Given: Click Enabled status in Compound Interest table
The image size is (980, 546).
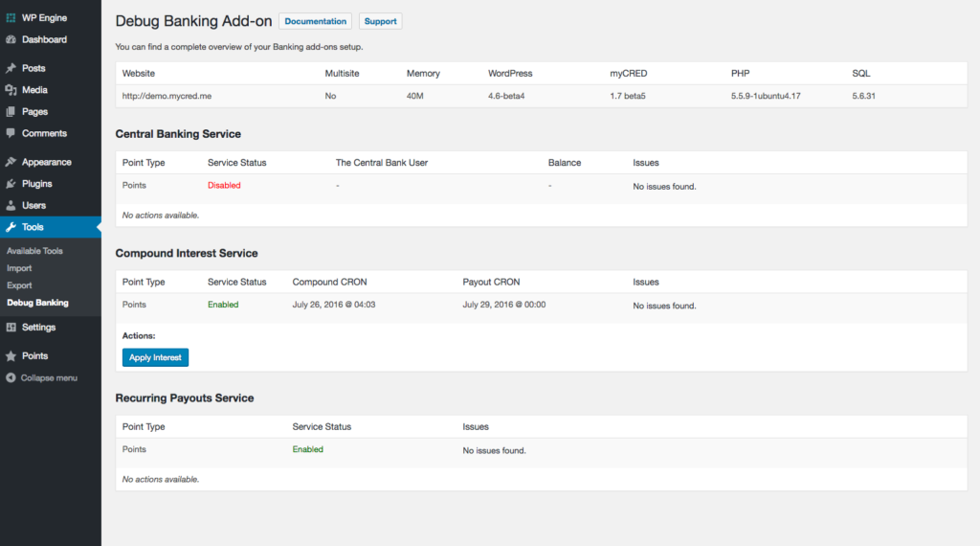Looking at the screenshot, I should pyautogui.click(x=223, y=305).
